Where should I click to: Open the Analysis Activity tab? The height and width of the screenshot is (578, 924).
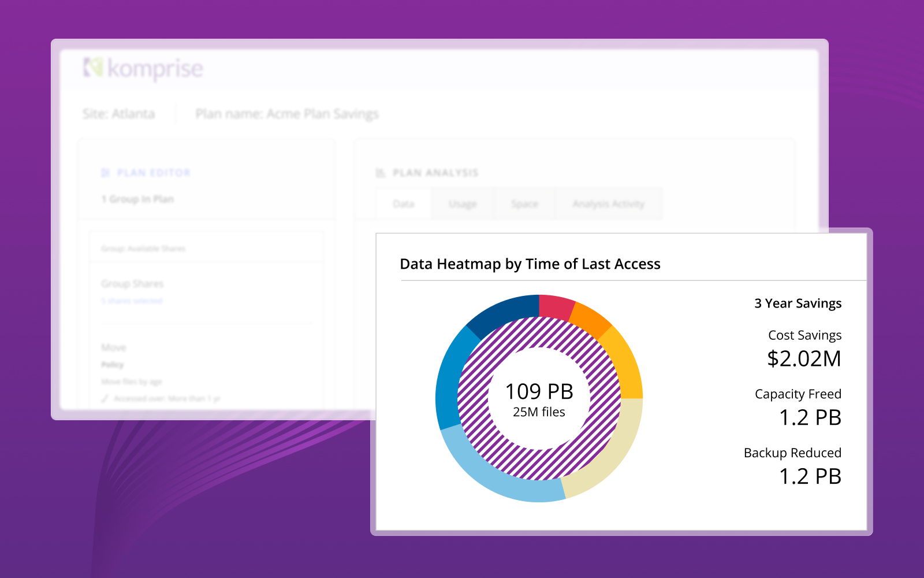coord(608,204)
